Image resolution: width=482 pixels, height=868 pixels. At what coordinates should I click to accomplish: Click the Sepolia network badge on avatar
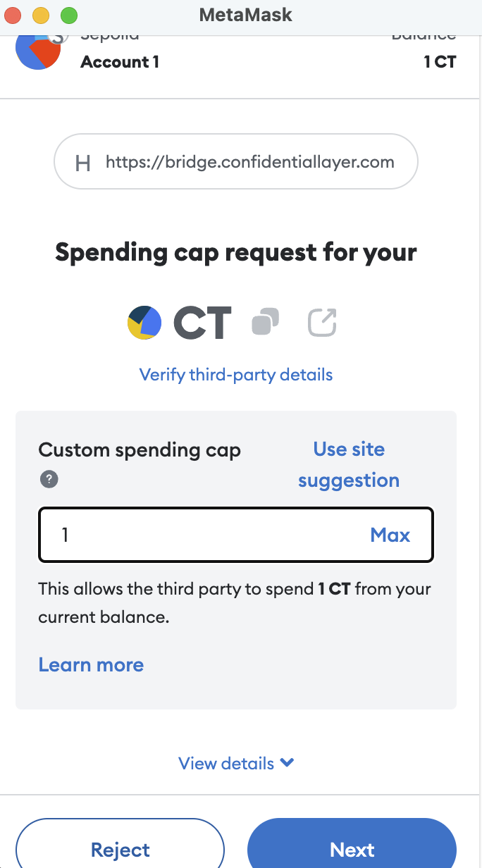point(60,37)
